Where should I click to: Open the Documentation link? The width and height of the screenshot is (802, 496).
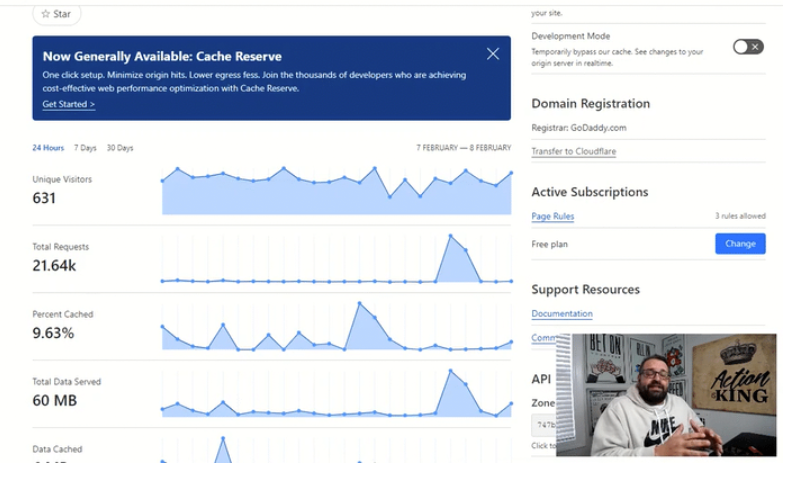pyautogui.click(x=562, y=313)
